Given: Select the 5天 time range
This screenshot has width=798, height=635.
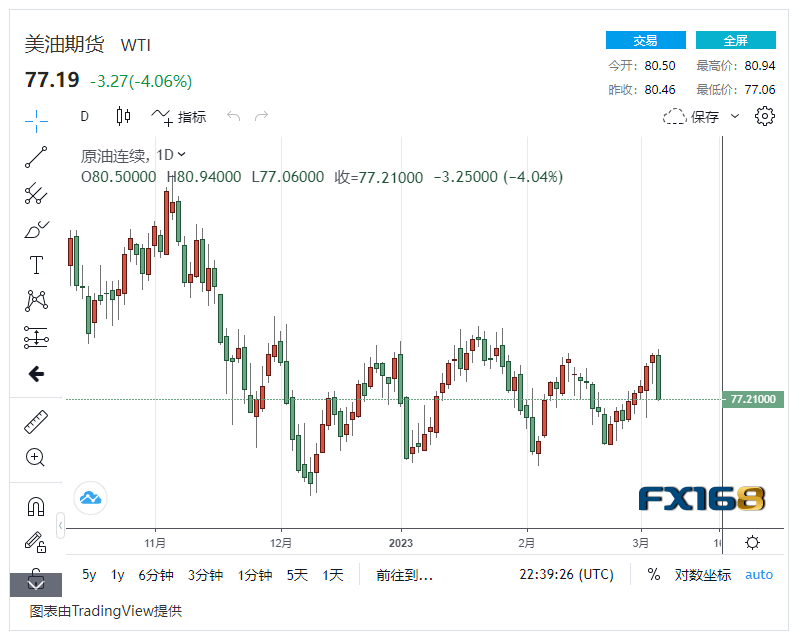Looking at the screenshot, I should 297,575.
